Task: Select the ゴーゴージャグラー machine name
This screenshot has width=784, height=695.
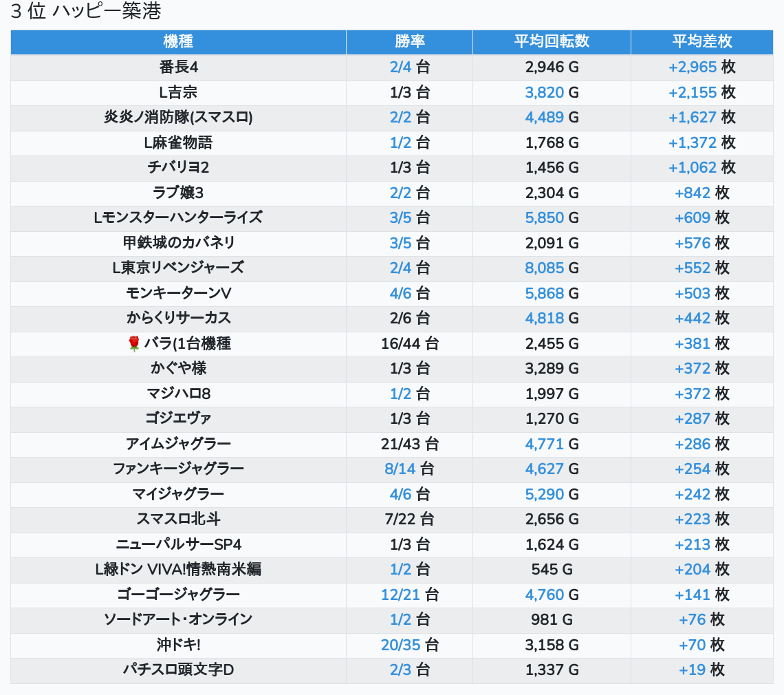Action: tap(178, 595)
